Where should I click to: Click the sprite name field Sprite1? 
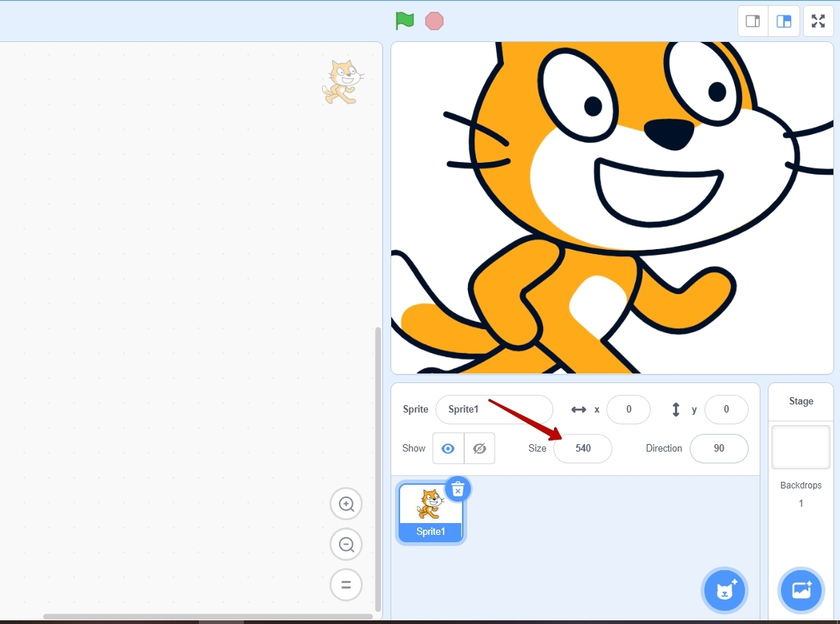[x=494, y=409]
